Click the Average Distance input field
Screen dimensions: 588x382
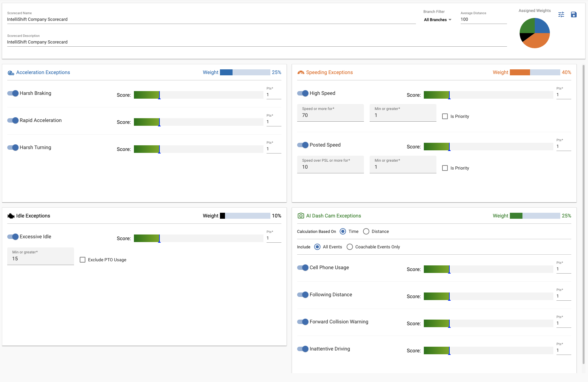483,20
